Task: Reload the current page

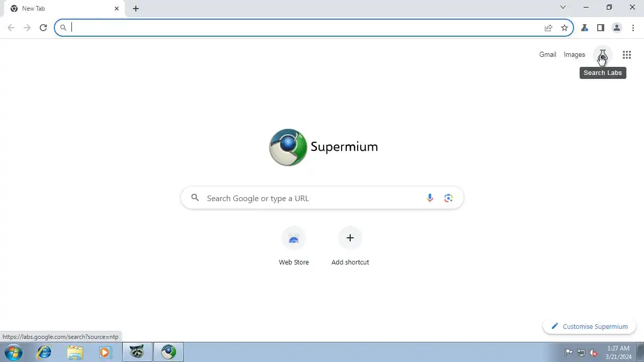Action: coord(43,28)
